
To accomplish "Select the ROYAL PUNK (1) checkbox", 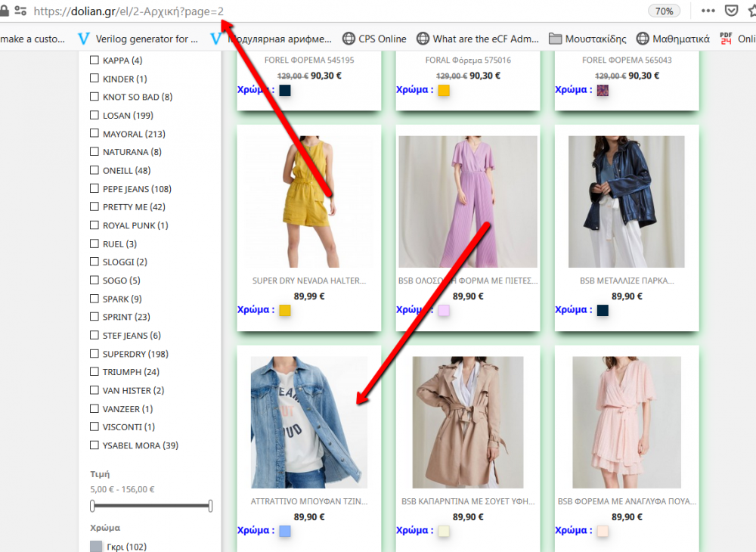I will (x=94, y=225).
